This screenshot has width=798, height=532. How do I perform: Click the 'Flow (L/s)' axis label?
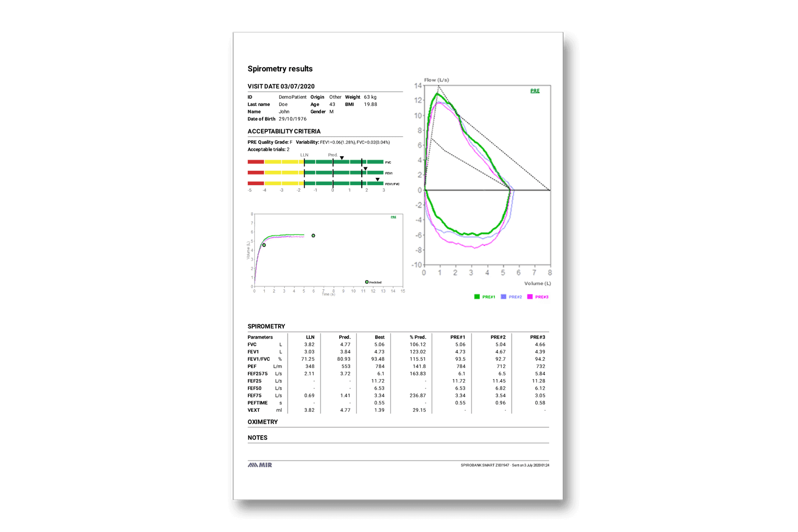point(437,80)
